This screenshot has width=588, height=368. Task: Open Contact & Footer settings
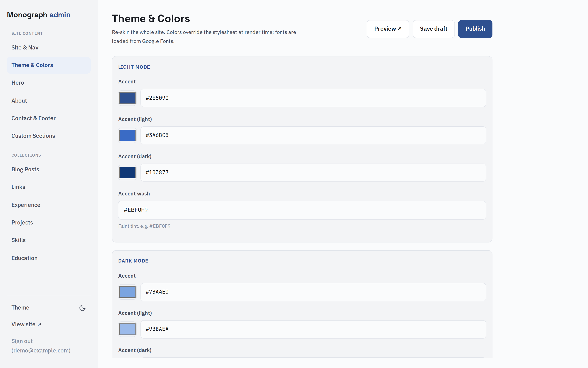(49, 118)
